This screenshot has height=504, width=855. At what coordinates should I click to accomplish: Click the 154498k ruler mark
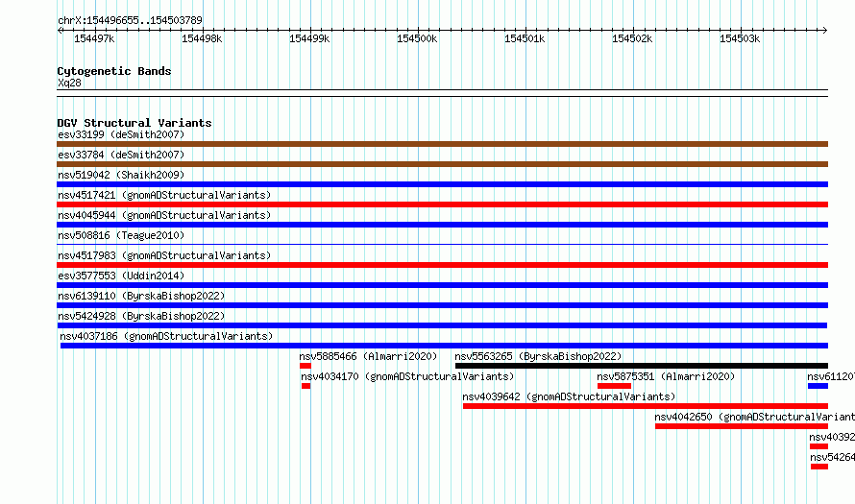click(x=202, y=38)
